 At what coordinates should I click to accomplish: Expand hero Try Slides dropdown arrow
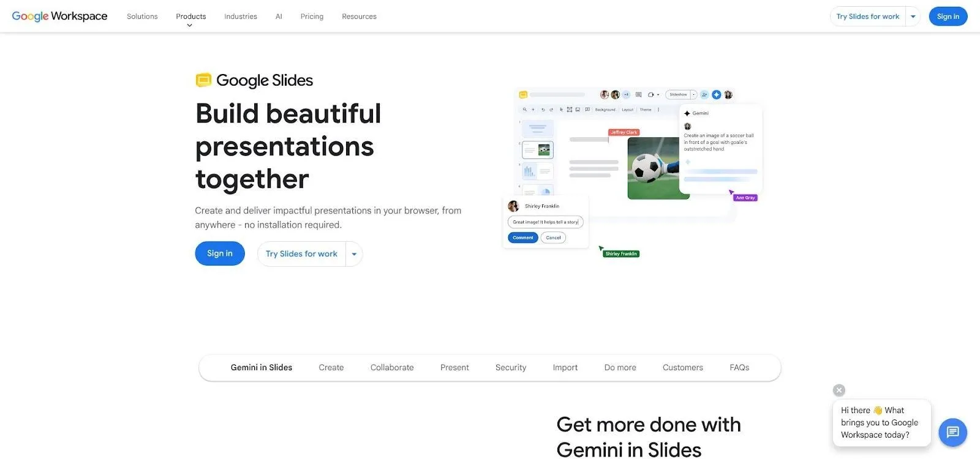(354, 254)
